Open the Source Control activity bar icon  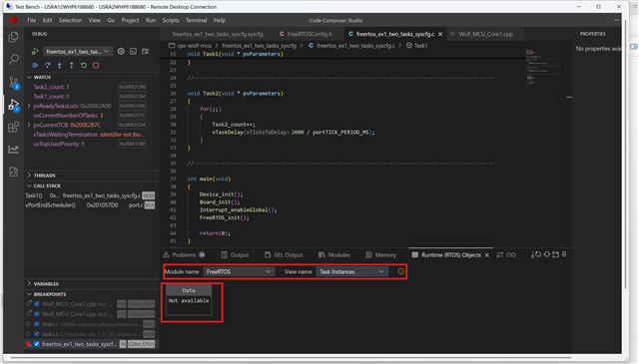point(14,83)
